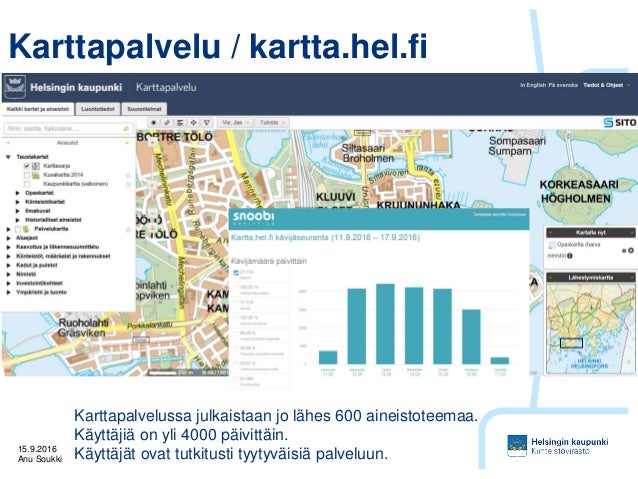Viewport: 638px width, 479px height.
Task: Expand the Aluejaot tree node
Action: click(9, 238)
